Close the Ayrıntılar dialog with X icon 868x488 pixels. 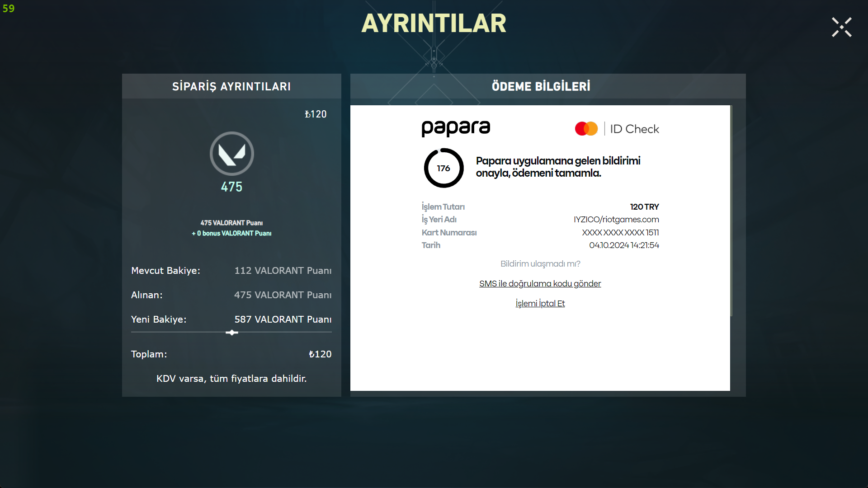841,27
